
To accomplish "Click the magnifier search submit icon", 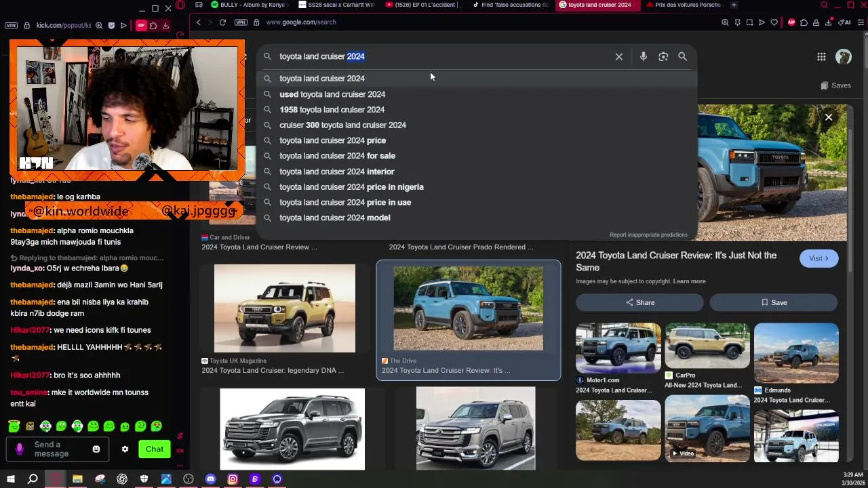I will (683, 57).
